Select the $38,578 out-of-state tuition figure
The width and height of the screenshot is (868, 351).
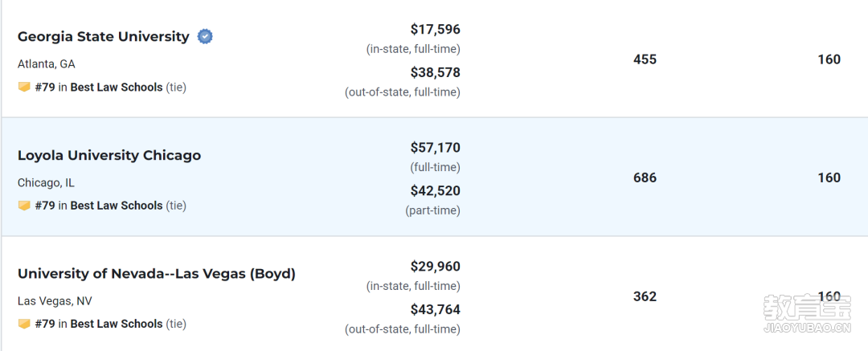pos(435,72)
